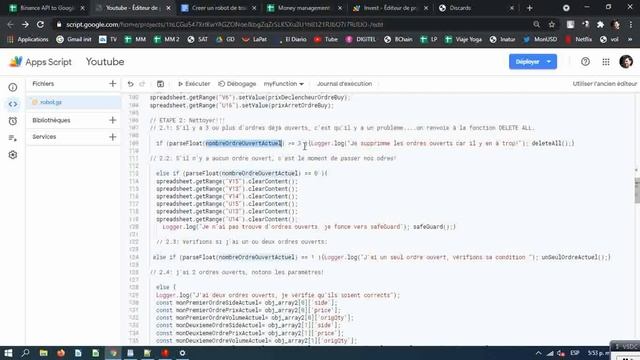This screenshot has height=360, width=640.
Task: Switch to Money management tab
Action: pos(304,8)
